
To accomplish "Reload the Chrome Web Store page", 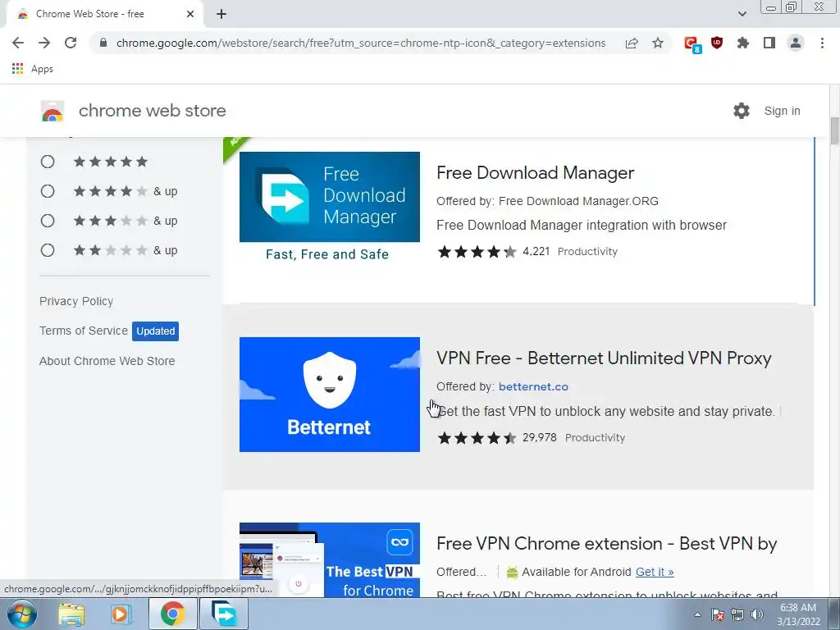I will point(71,43).
